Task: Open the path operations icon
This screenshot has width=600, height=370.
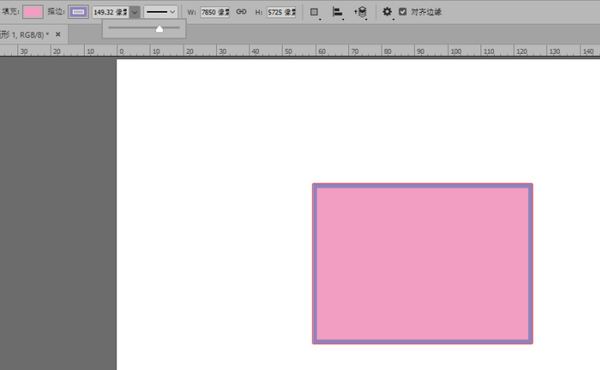Action: 314,12
